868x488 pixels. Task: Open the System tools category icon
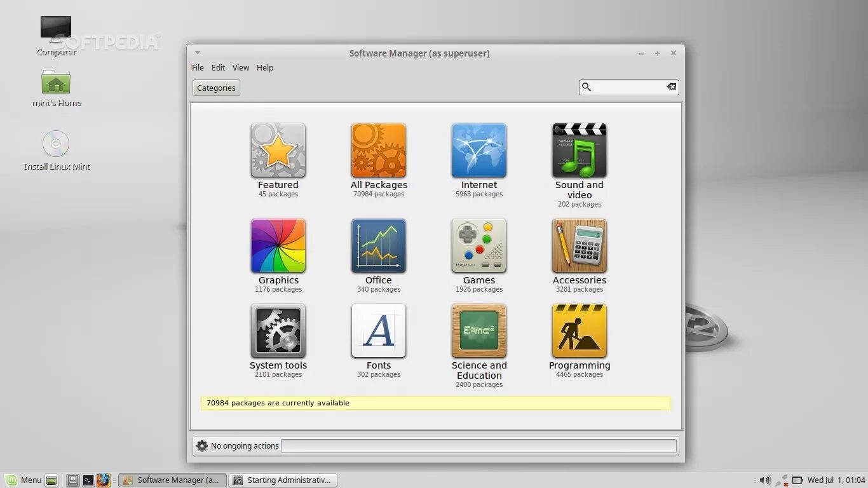point(278,331)
